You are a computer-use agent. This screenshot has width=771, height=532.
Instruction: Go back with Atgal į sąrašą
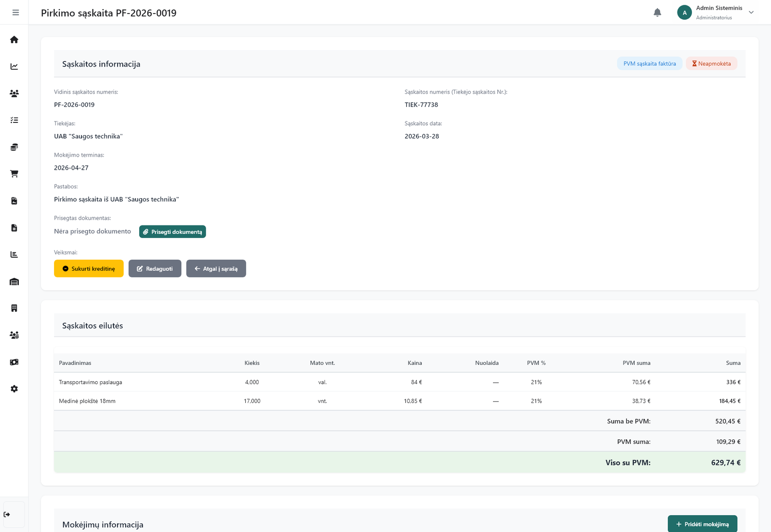pyautogui.click(x=216, y=268)
